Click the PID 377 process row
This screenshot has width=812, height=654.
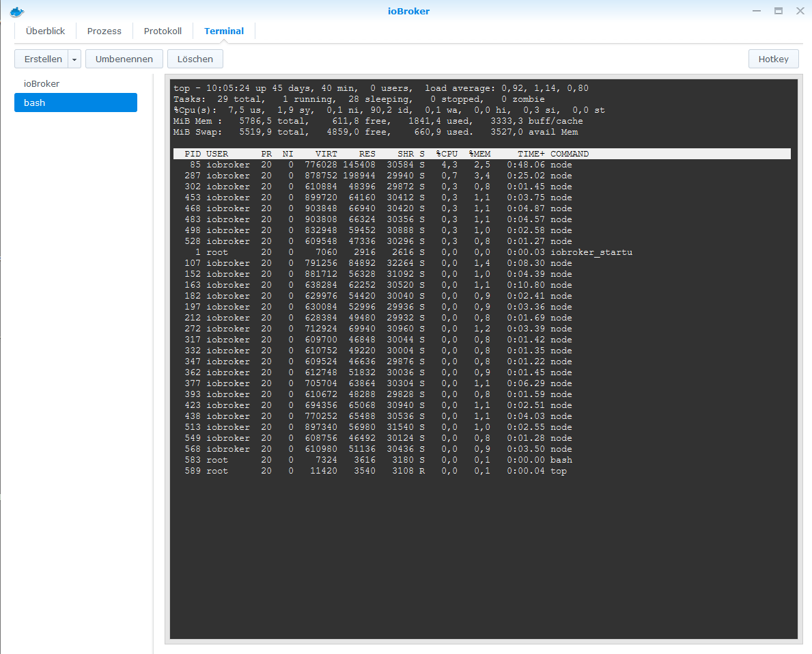tap(481, 383)
